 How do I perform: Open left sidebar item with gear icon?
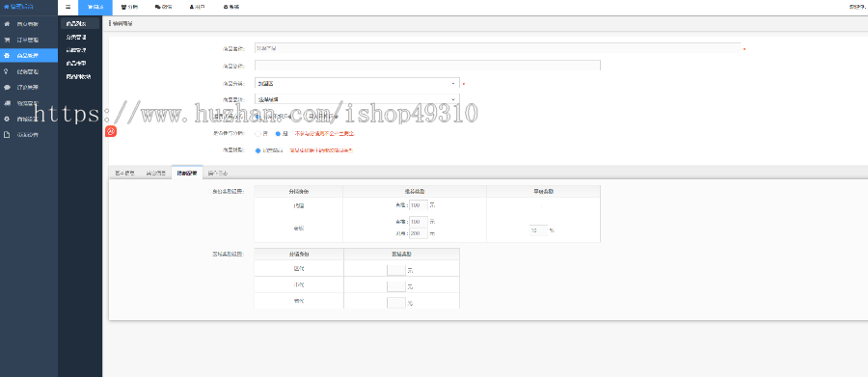pos(29,119)
